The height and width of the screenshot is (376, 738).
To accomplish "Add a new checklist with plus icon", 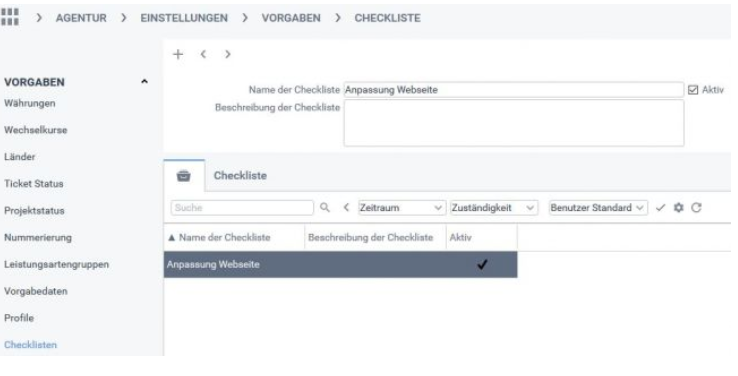I will coord(178,54).
